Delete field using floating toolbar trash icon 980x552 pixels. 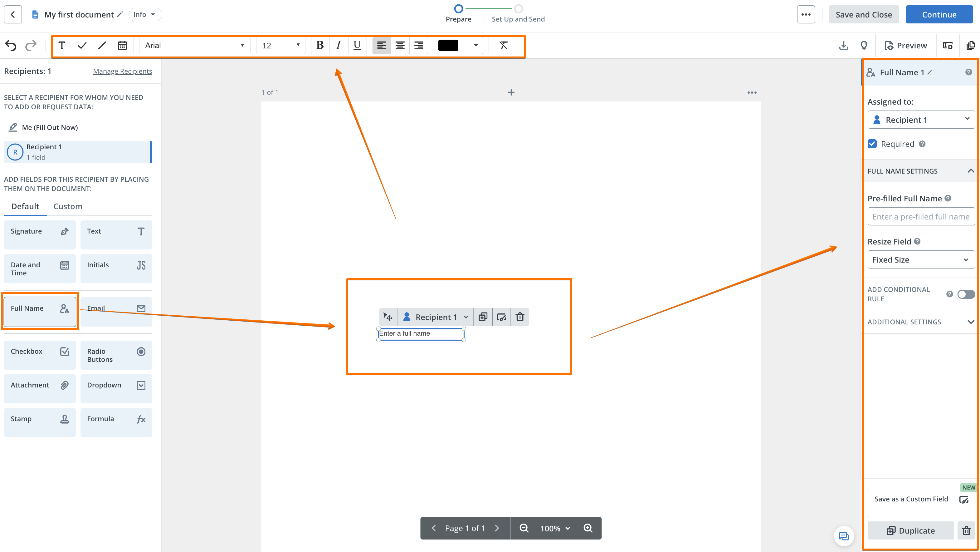520,317
